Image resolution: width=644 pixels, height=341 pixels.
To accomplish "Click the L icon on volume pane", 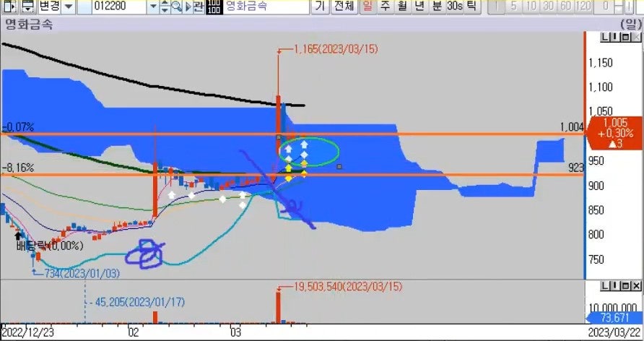I will (605, 286).
